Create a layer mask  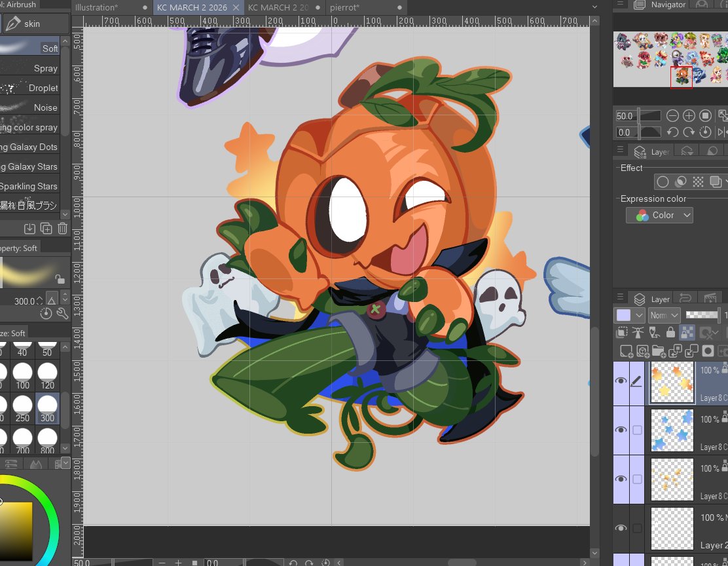pos(708,351)
